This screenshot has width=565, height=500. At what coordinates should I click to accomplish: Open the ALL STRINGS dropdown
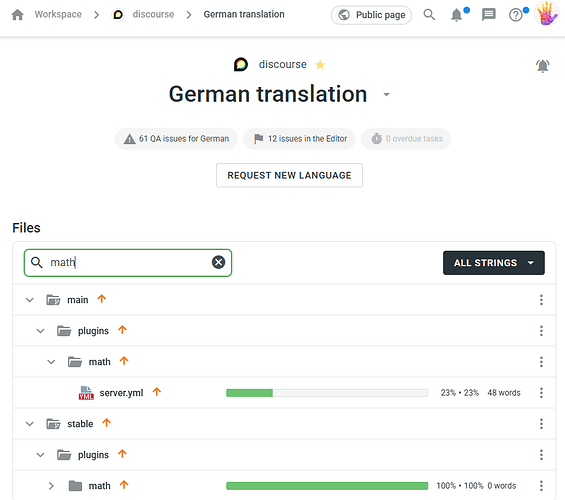494,263
